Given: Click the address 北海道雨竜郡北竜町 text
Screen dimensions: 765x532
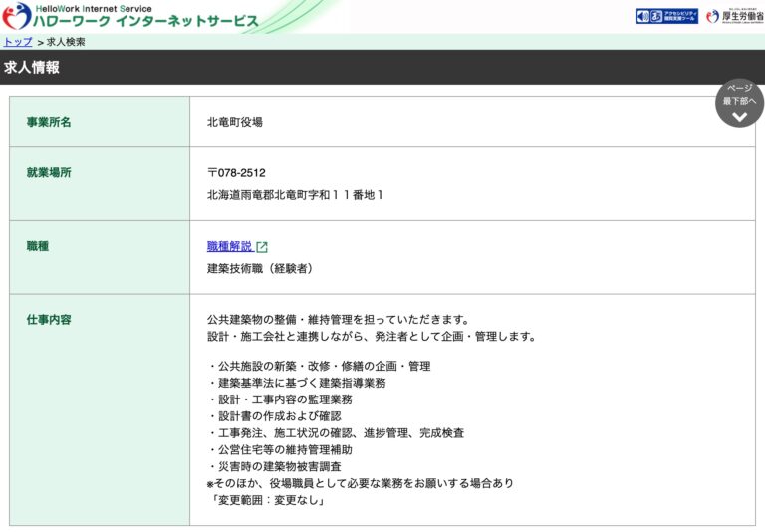Looking at the screenshot, I should point(295,194).
